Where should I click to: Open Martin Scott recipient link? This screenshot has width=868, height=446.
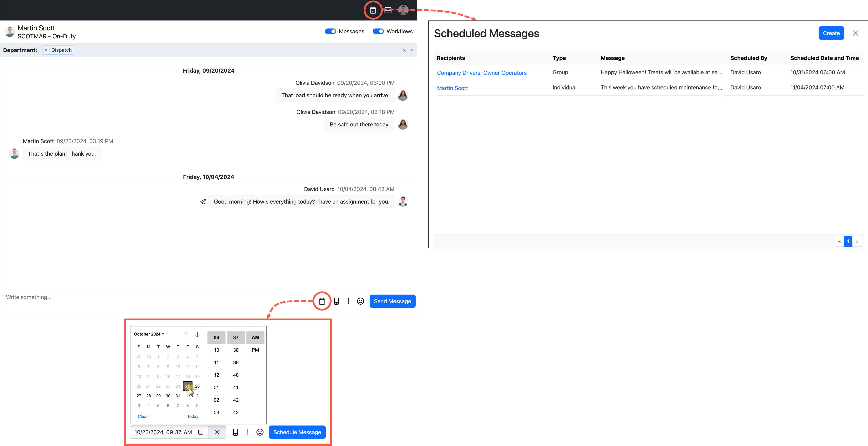point(452,88)
